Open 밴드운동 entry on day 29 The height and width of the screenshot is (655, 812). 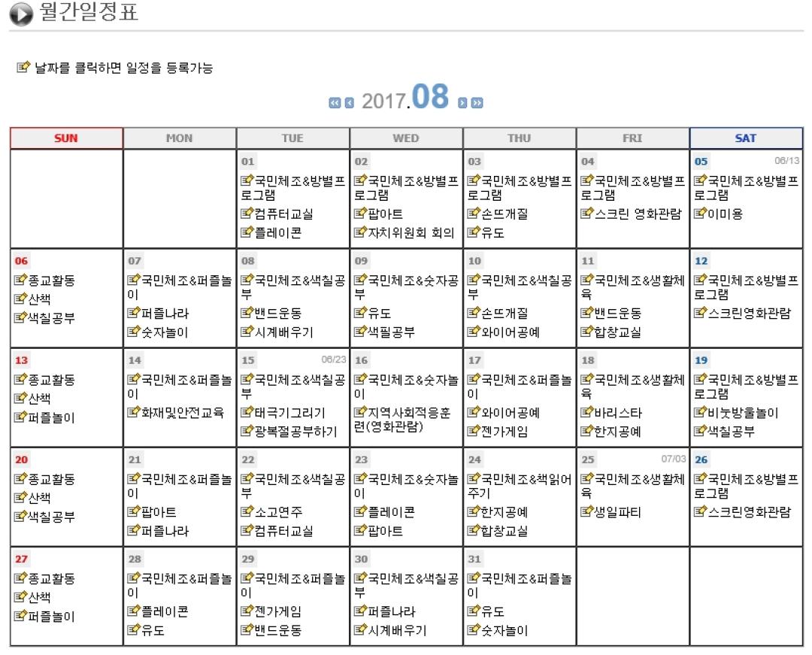[x=278, y=630]
